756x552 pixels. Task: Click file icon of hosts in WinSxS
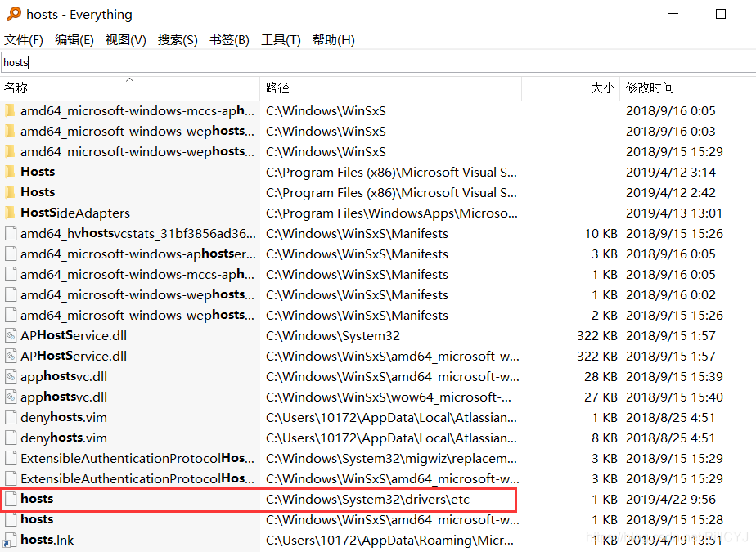10,520
